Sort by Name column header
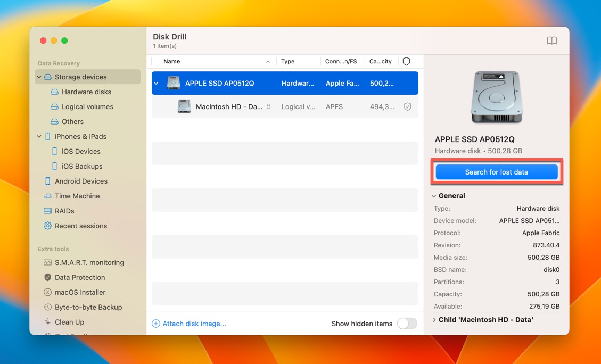 pyautogui.click(x=172, y=61)
